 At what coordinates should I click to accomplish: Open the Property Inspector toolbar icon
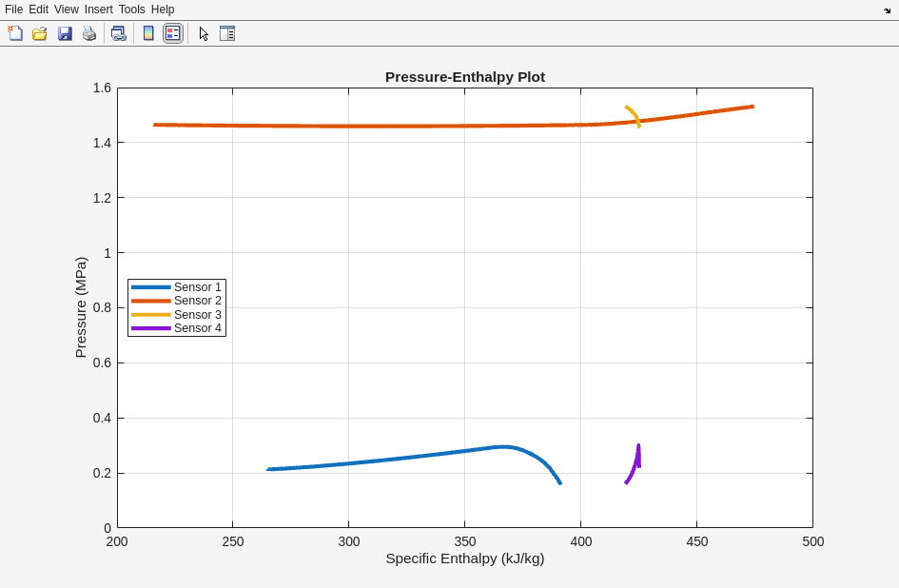[227, 33]
